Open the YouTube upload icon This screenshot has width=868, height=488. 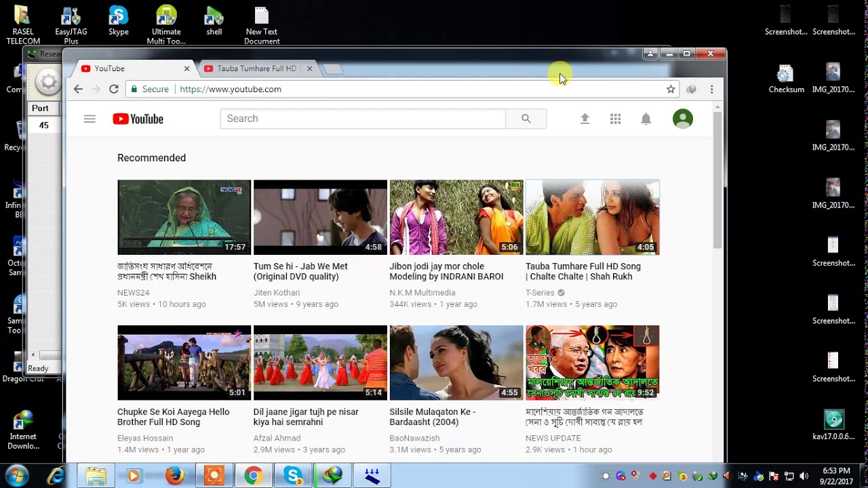pyautogui.click(x=585, y=119)
